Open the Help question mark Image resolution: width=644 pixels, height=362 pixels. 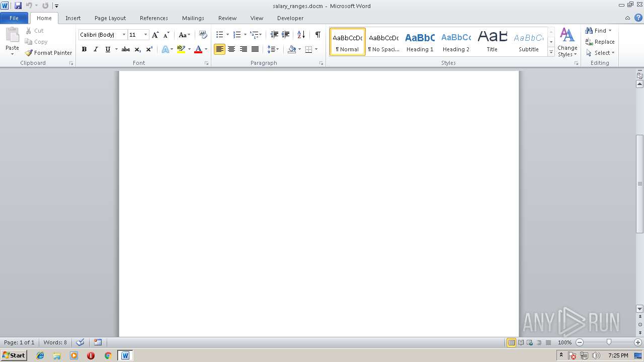click(x=638, y=18)
